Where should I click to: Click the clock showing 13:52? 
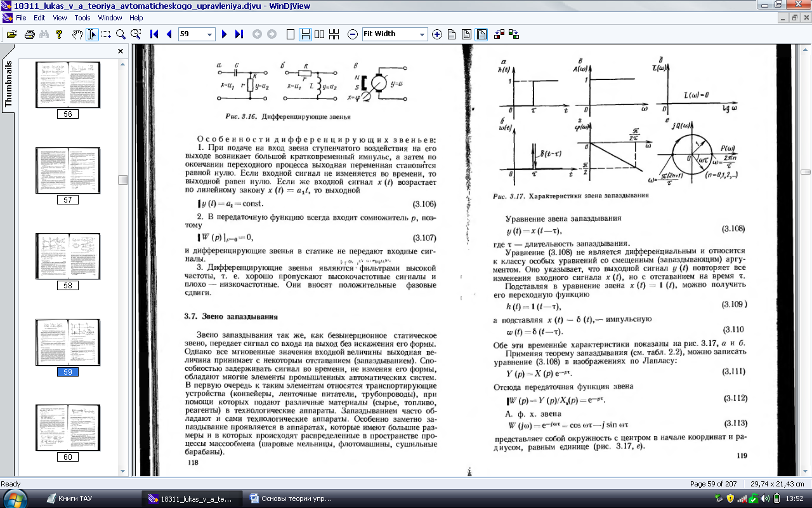(x=795, y=498)
